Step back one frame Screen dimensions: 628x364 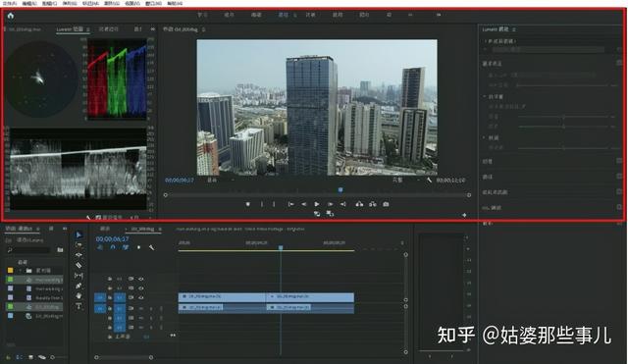303,204
